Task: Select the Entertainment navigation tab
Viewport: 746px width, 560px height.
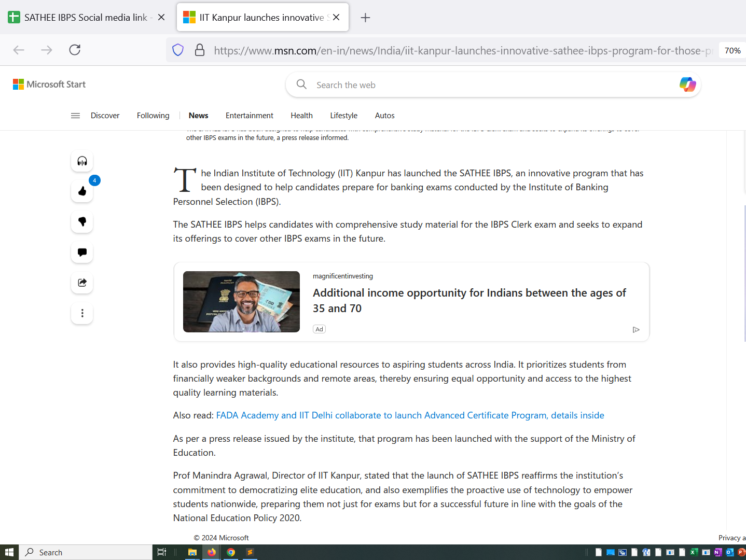Action: click(x=249, y=116)
